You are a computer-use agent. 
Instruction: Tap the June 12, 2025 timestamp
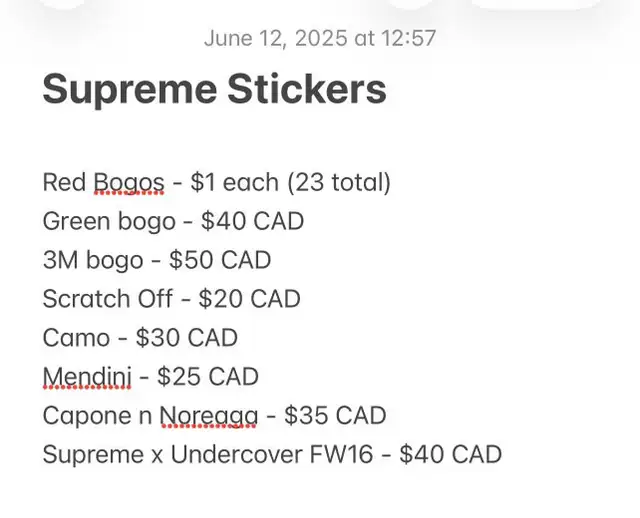[x=320, y=38]
